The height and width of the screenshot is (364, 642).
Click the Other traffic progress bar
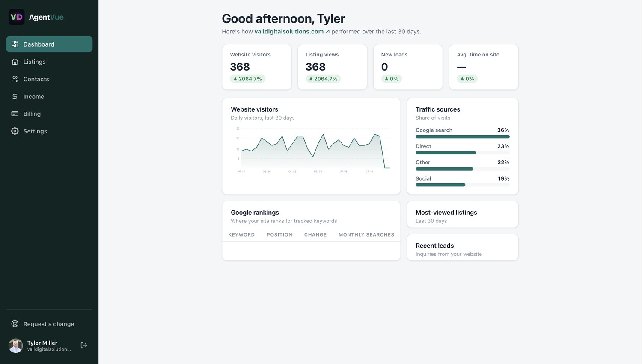tap(463, 169)
